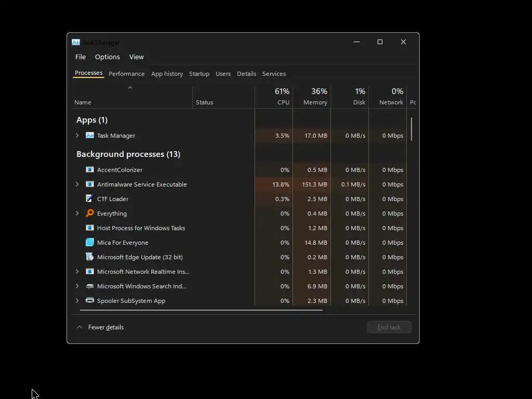The width and height of the screenshot is (532, 399).
Task: Click the Microsoft Network Realtime Inspection icon
Action: (89, 271)
